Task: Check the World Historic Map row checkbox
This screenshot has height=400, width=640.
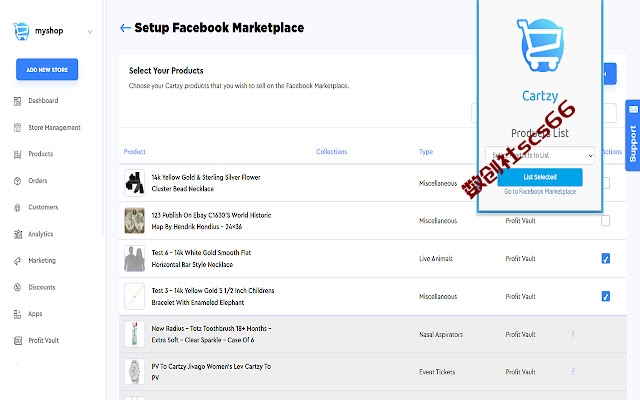Action: click(x=606, y=221)
